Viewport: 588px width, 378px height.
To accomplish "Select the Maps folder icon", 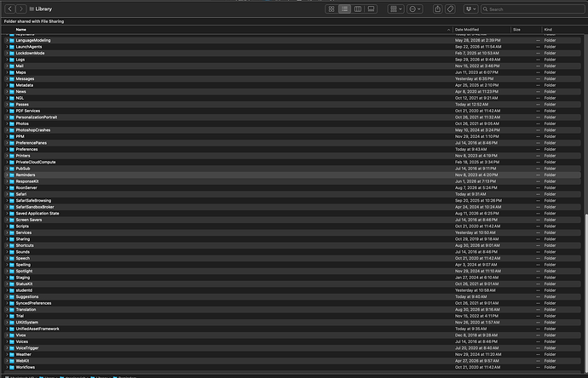I will click(12, 72).
